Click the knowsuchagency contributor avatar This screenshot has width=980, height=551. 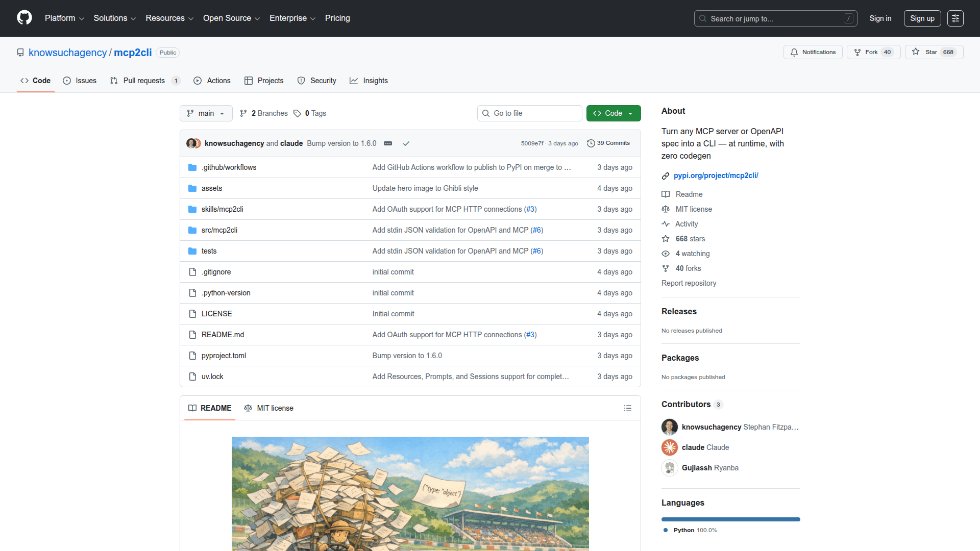pyautogui.click(x=670, y=427)
